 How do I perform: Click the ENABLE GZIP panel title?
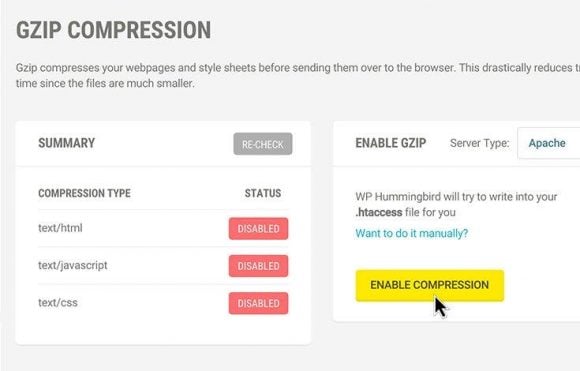[391, 143]
